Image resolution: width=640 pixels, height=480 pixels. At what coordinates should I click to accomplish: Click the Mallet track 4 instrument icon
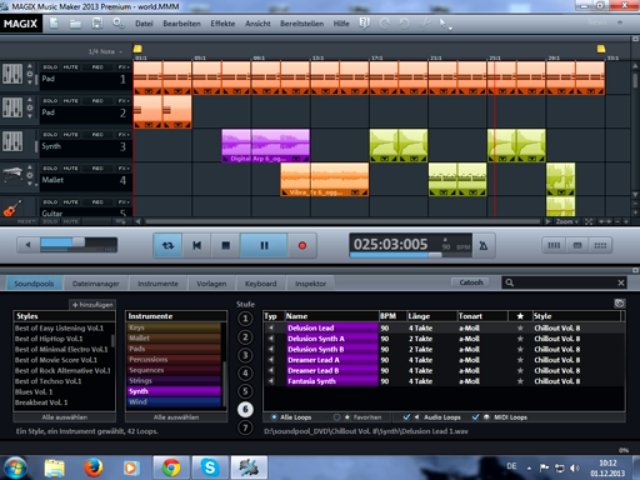coord(13,177)
